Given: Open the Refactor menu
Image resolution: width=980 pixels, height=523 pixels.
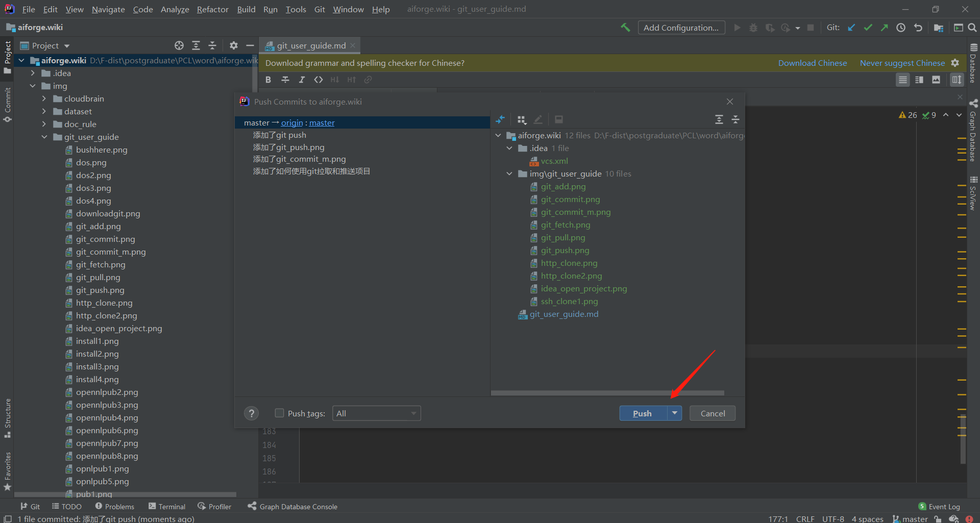Looking at the screenshot, I should tap(212, 9).
